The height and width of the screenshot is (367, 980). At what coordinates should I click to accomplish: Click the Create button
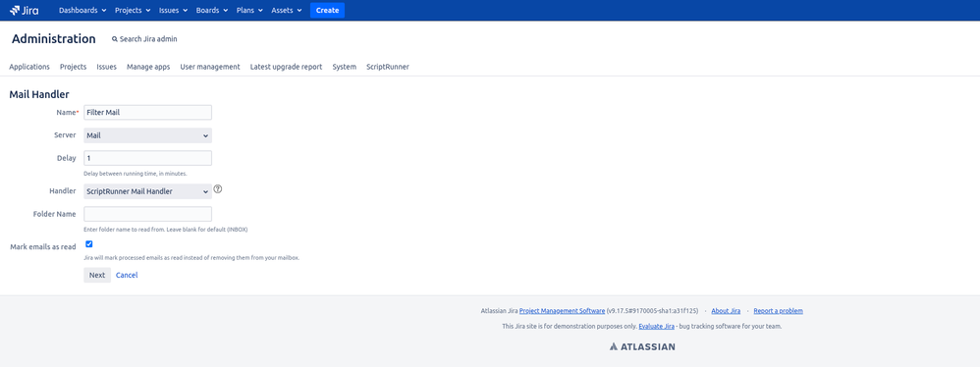point(328,10)
